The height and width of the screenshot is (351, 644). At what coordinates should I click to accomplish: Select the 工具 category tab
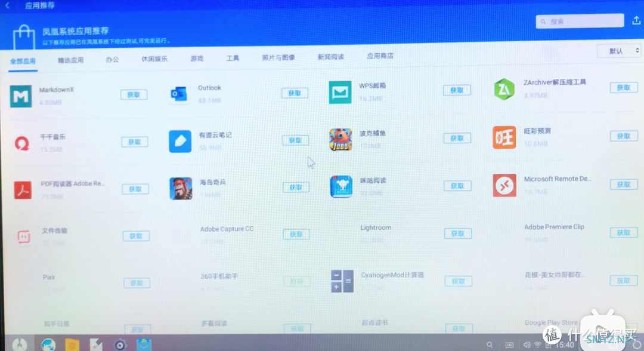pos(233,58)
